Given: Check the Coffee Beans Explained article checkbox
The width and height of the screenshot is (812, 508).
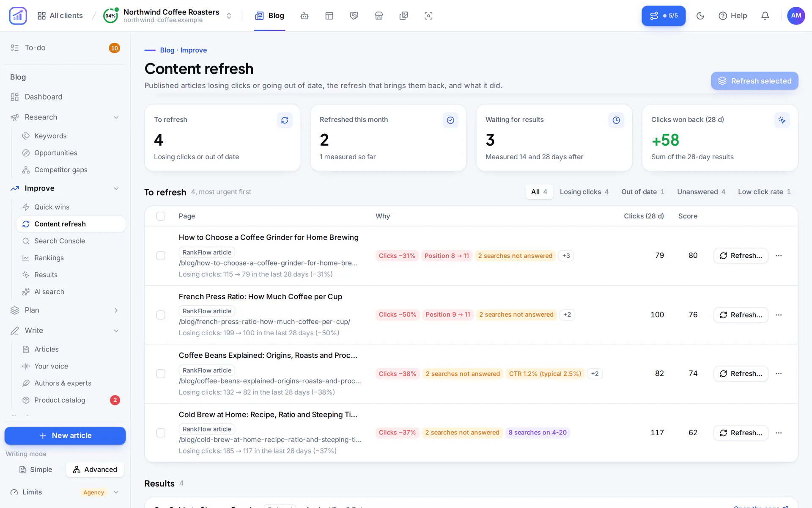Looking at the screenshot, I should (161, 374).
